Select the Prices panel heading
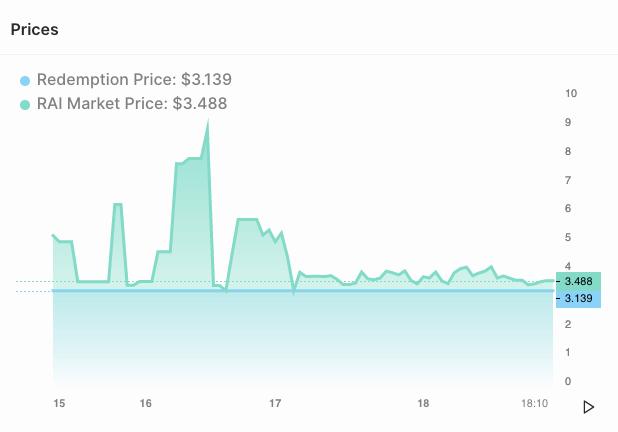 35,29
